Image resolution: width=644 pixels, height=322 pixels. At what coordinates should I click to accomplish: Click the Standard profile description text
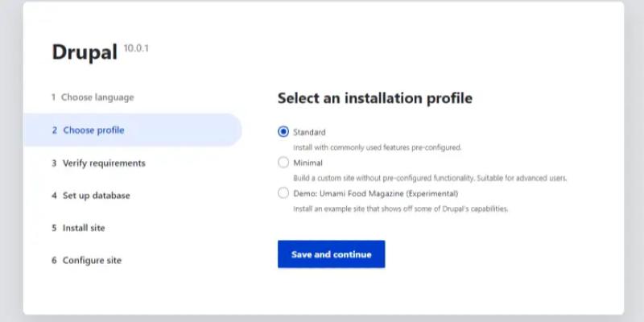click(377, 147)
